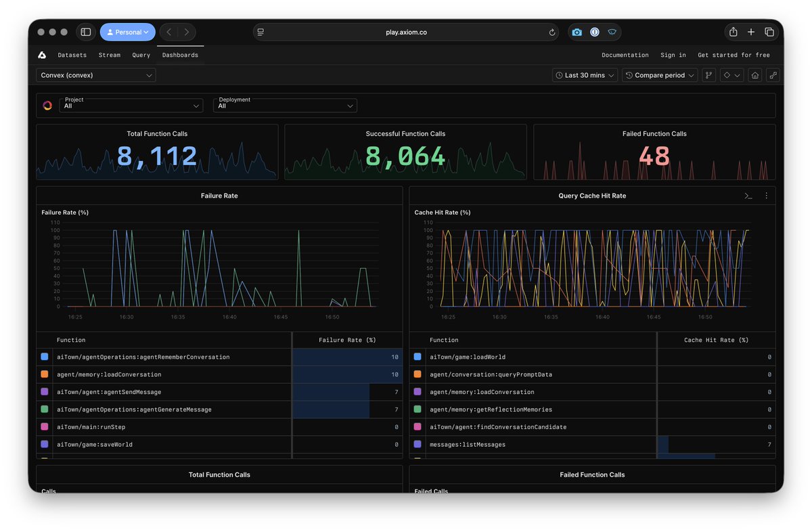The height and width of the screenshot is (530, 812).
Task: Click blue swatch for agentRememberConversation
Action: [45, 357]
